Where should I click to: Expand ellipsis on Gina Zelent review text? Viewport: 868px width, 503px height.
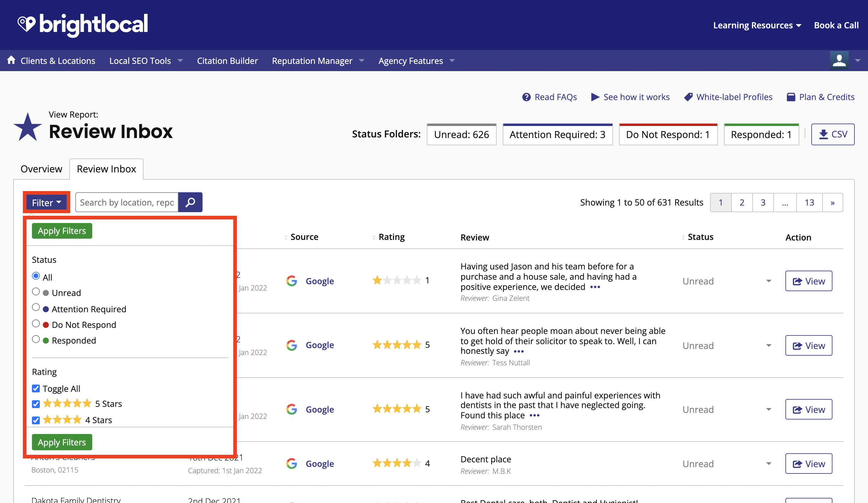(595, 287)
